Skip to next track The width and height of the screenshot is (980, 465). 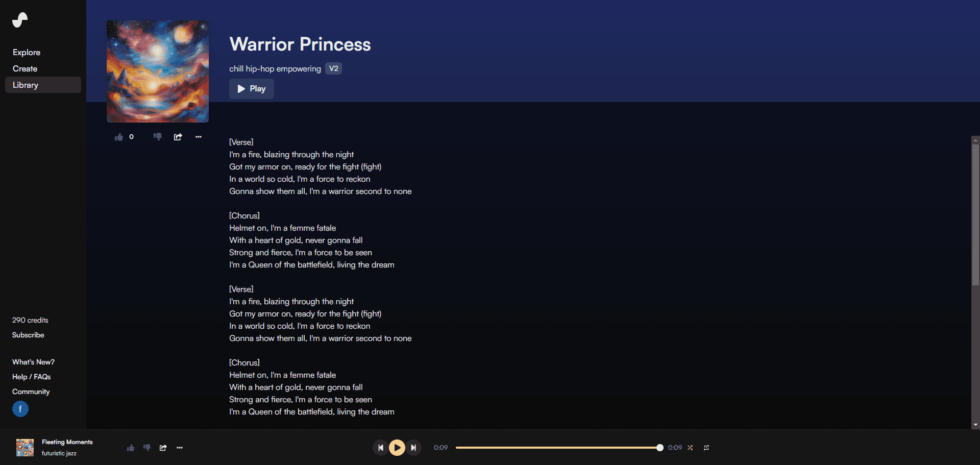[413, 448]
